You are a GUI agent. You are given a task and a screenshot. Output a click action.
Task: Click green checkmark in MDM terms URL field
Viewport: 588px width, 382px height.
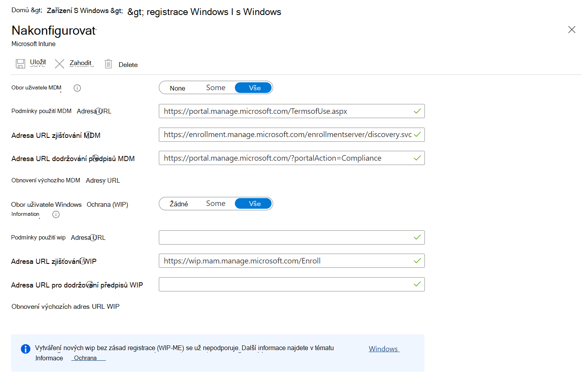click(417, 111)
